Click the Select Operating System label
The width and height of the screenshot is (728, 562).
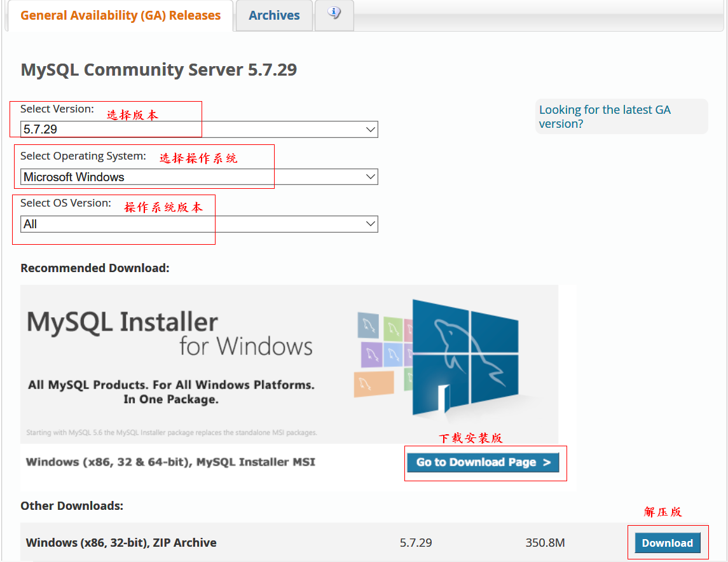pos(83,156)
